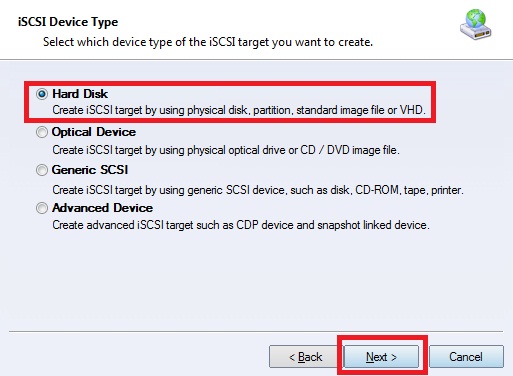This screenshot has height=376, width=513.
Task: Click the bold Hard Disk label
Action: [80, 94]
